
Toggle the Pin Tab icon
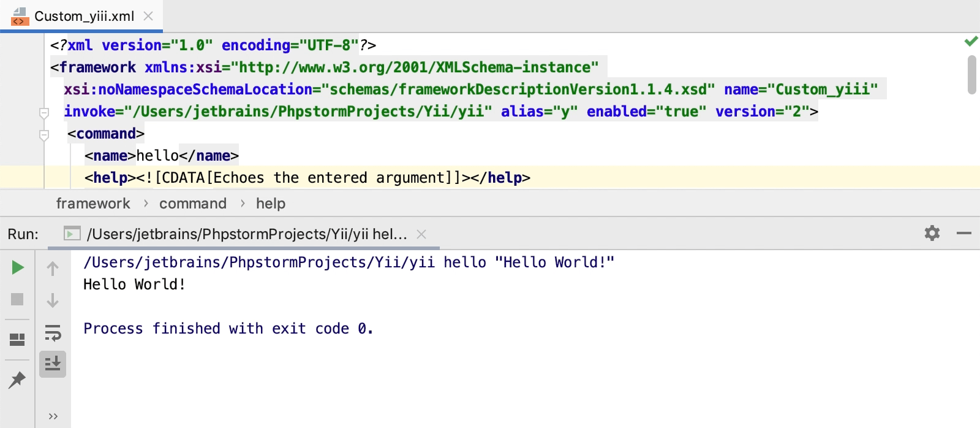[x=17, y=380]
